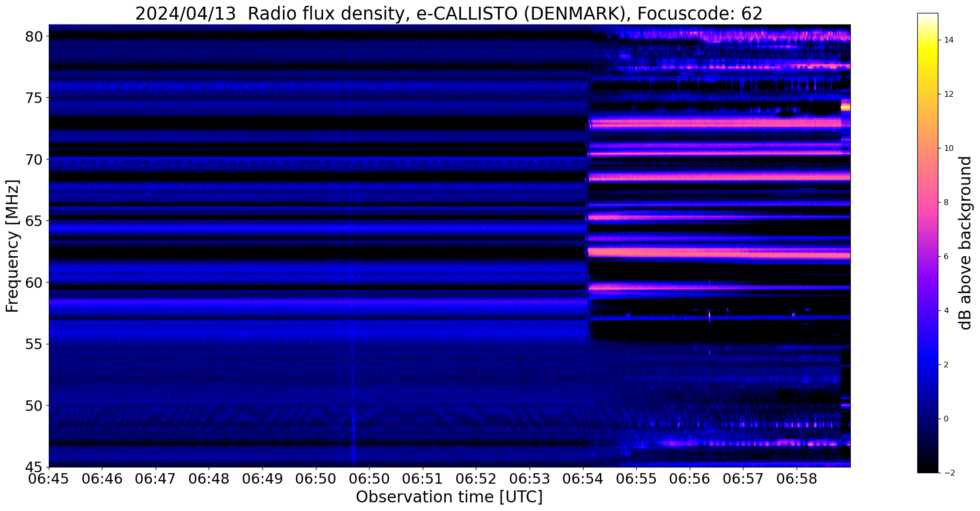Click the colorbar tick value 10
Image resolution: width=980 pixels, height=511 pixels.
(948, 148)
